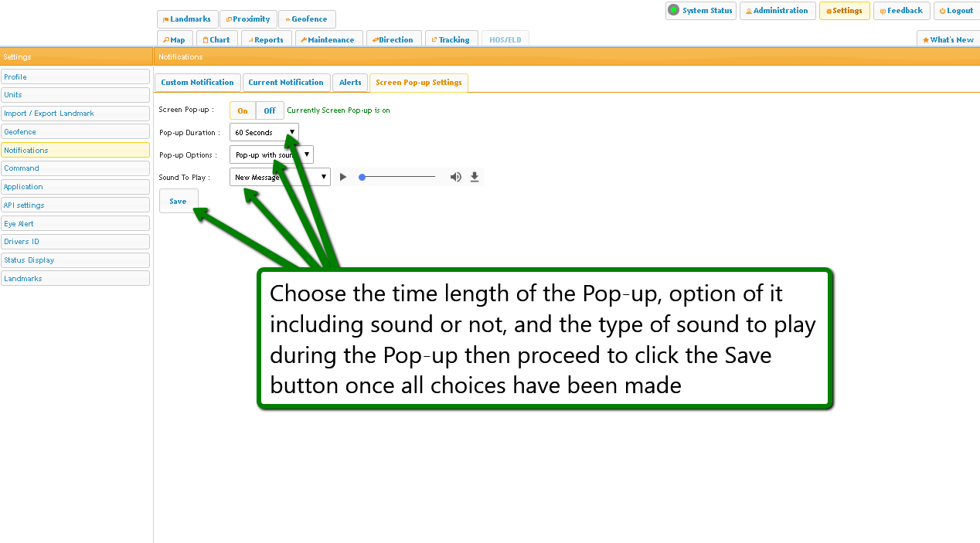Screen dimensions: 980x543
Task: Open the Current Notification tab
Action: tap(286, 83)
